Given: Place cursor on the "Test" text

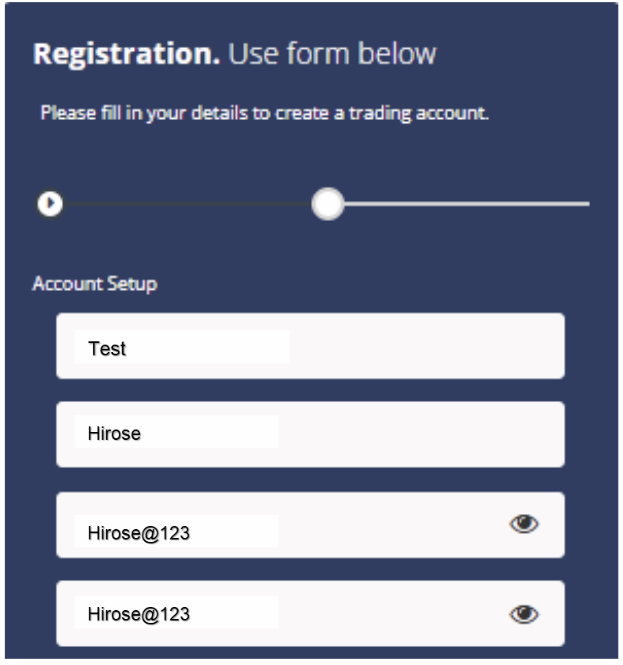Looking at the screenshot, I should [x=107, y=349].
